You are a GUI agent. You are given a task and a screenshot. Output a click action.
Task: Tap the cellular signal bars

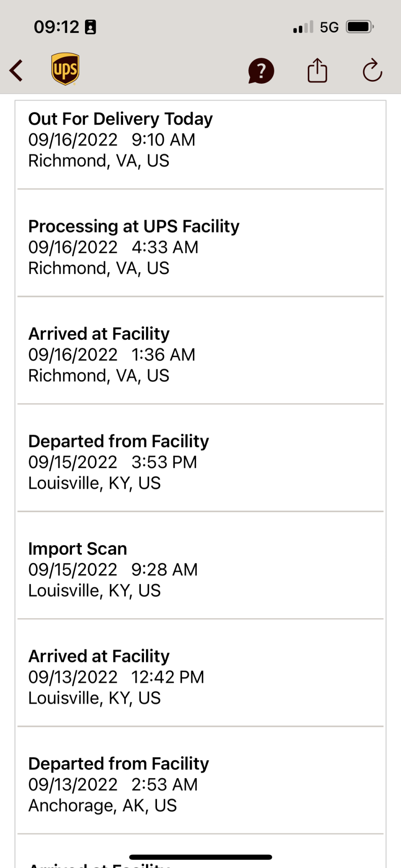click(303, 27)
